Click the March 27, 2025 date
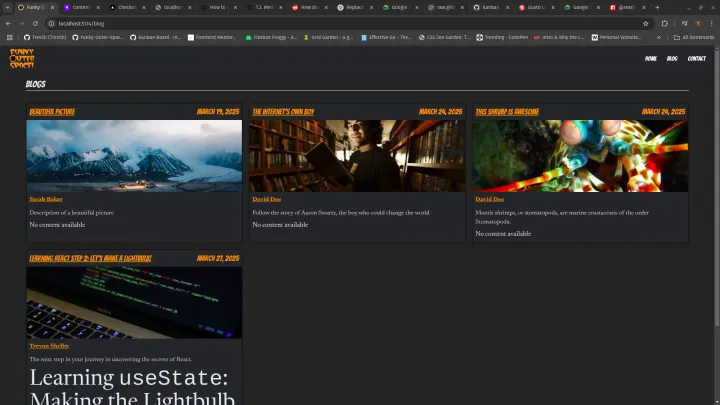Image resolution: width=720 pixels, height=405 pixels. tap(218, 258)
